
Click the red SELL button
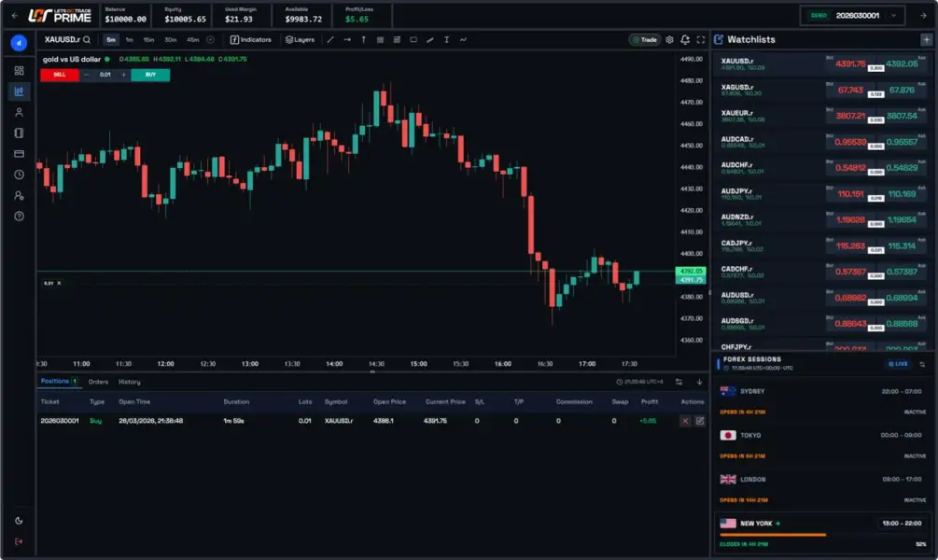point(59,75)
